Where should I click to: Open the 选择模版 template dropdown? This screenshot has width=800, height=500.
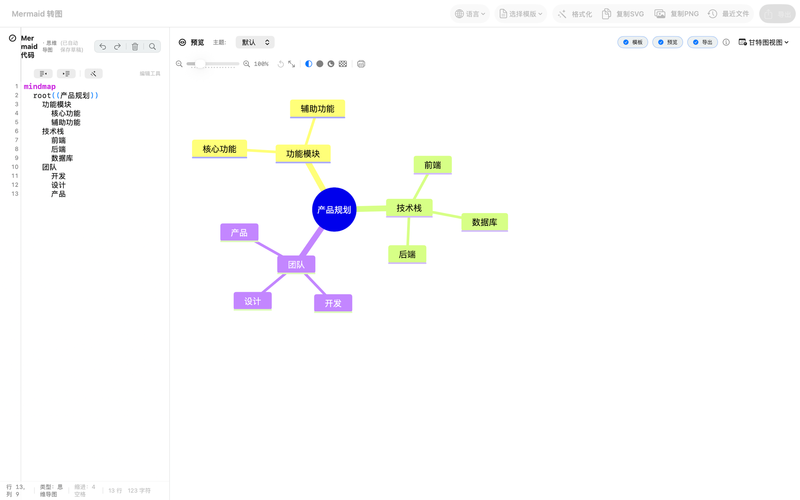(520, 14)
